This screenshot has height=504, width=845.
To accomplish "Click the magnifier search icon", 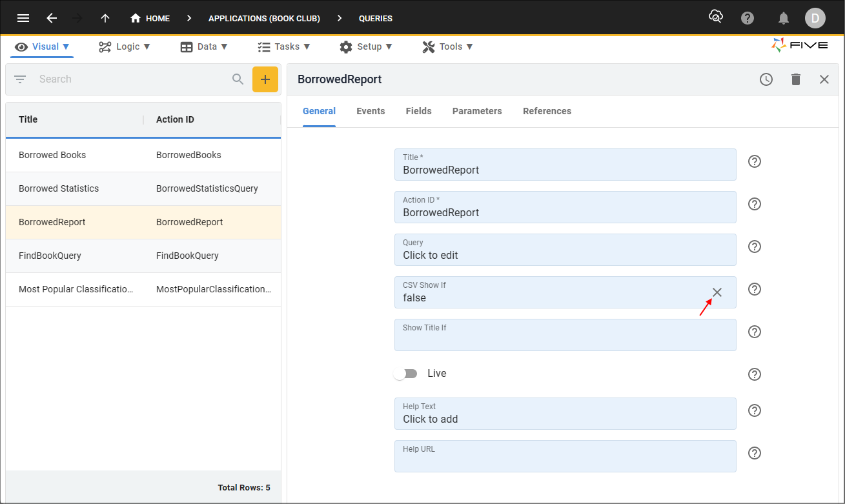I will [x=238, y=79].
